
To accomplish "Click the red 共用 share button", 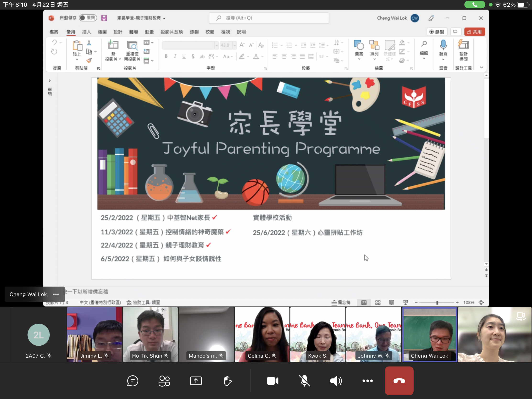I will pos(474,32).
